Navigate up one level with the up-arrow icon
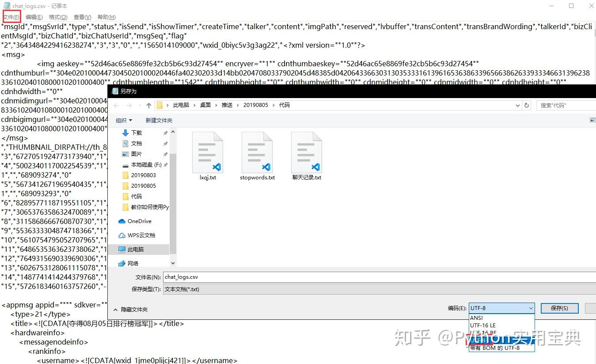This screenshot has height=364, width=596. point(149,105)
